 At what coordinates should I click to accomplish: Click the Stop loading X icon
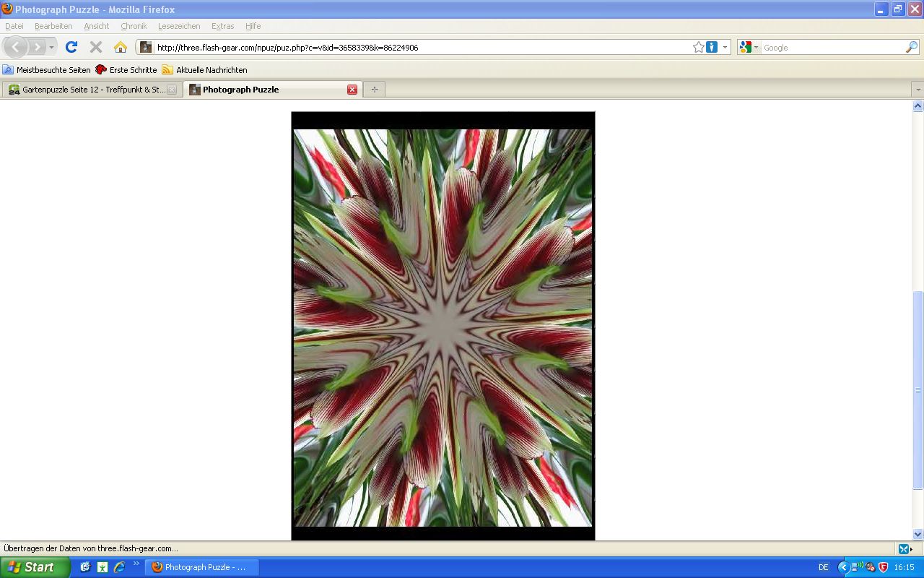coord(95,47)
